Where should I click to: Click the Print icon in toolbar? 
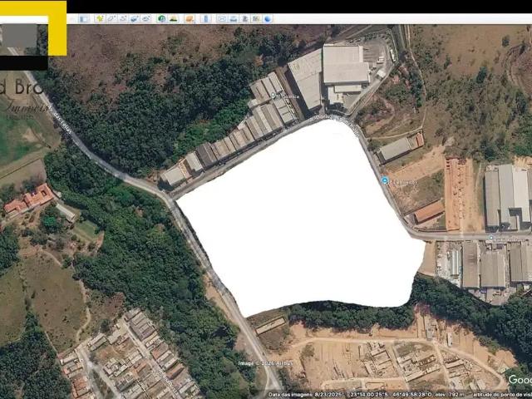[x=234, y=18]
